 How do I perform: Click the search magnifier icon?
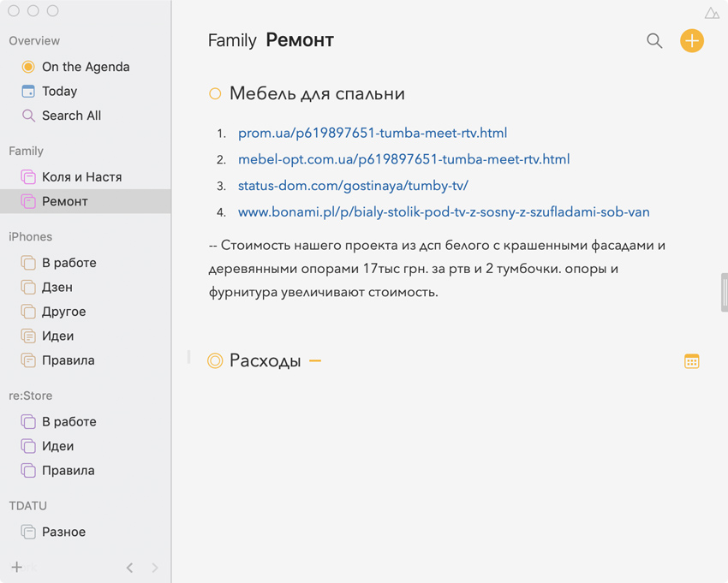point(654,40)
